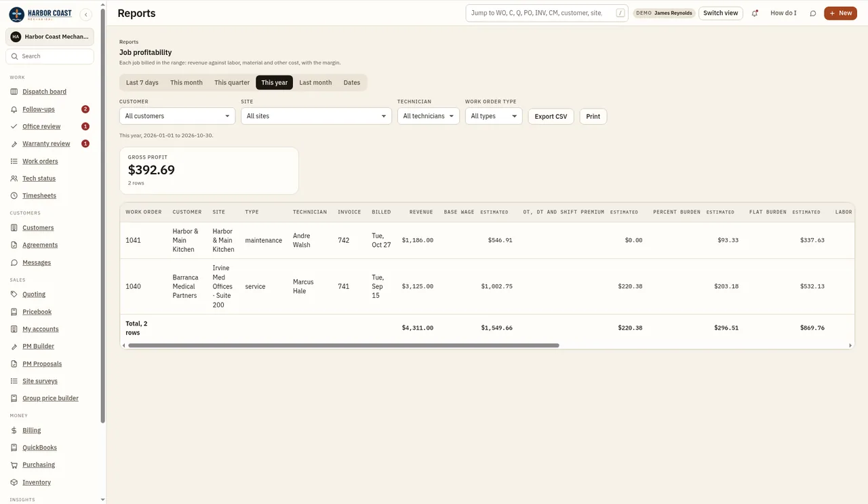This screenshot has height=504, width=868.
Task: Open the Site filter dropdown
Action: (x=316, y=116)
